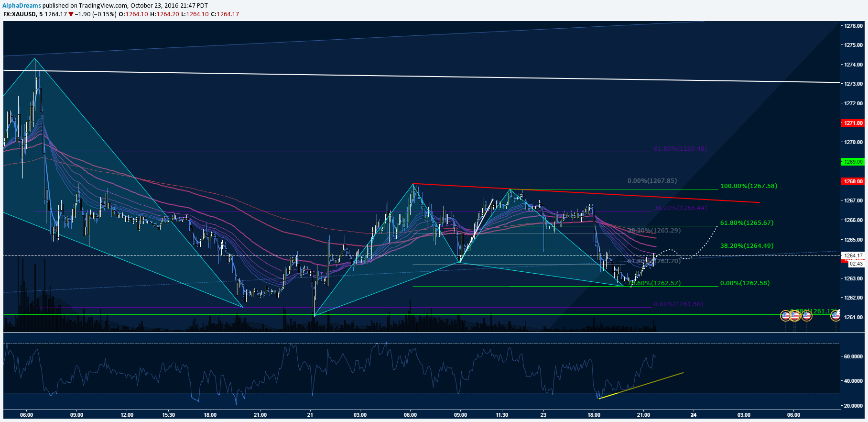Click the 12:00 time axis label
The image size is (868, 422).
coord(127,415)
